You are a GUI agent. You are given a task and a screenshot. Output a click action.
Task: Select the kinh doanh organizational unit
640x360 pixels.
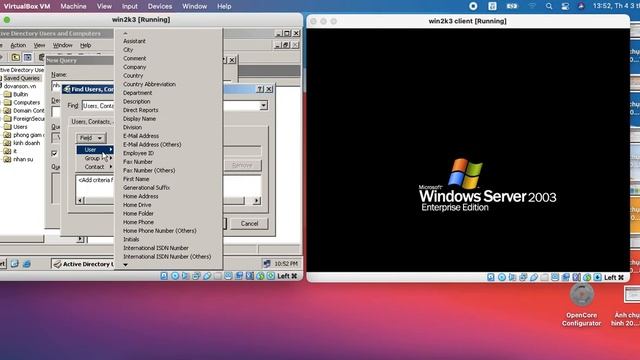point(27,143)
